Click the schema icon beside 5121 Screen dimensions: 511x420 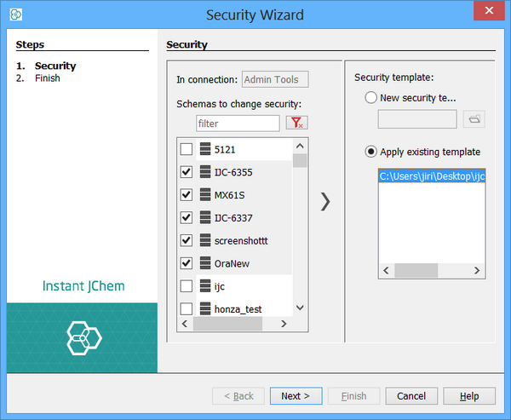pos(205,149)
